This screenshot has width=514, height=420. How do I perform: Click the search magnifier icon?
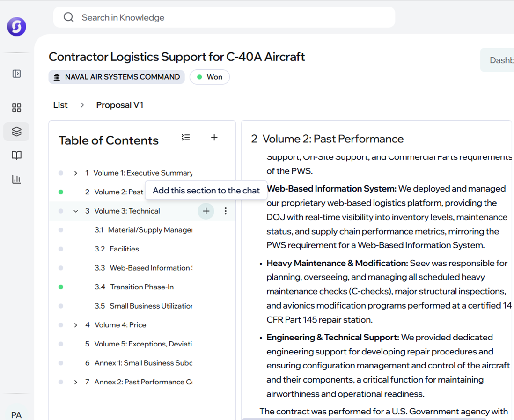(x=68, y=17)
